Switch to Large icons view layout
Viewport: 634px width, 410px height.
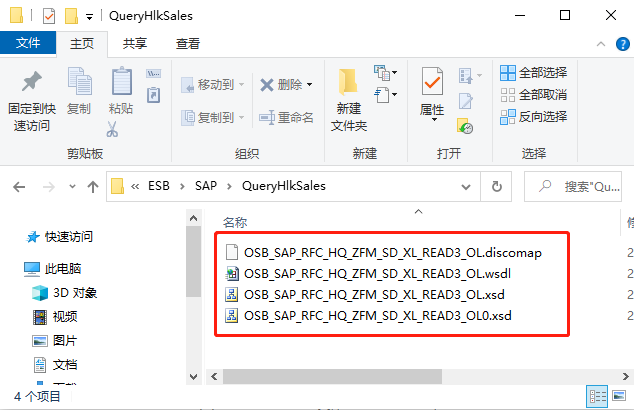point(619,395)
